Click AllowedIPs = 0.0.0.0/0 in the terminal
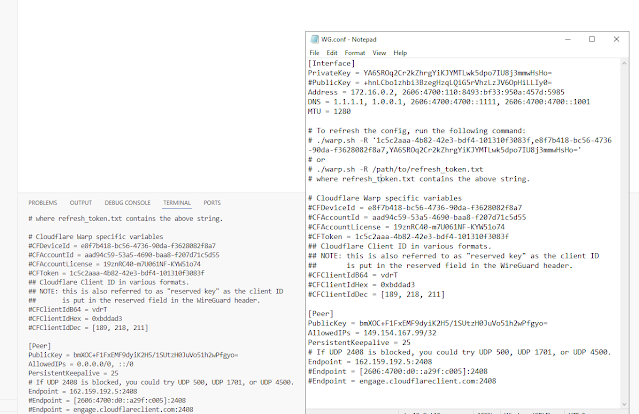 point(81,364)
